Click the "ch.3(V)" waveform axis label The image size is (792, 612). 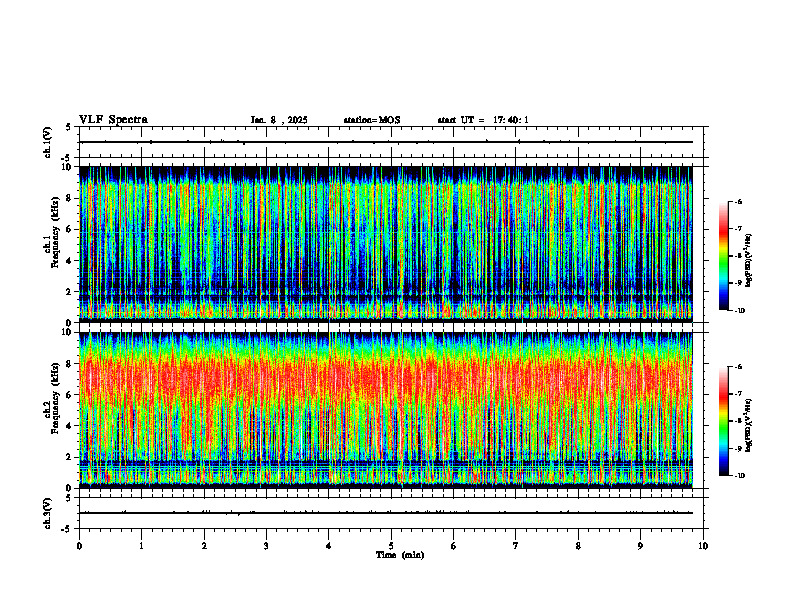[47, 513]
